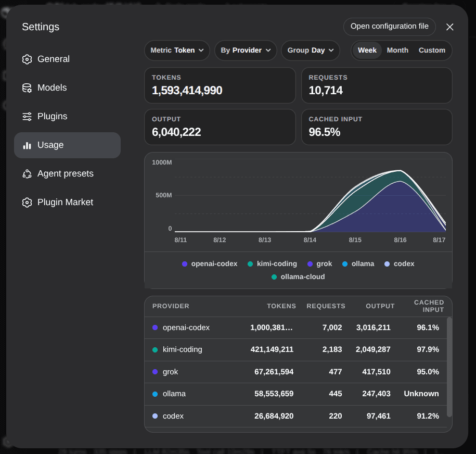476x454 pixels.
Task: Open General settings section
Action: 68,59
